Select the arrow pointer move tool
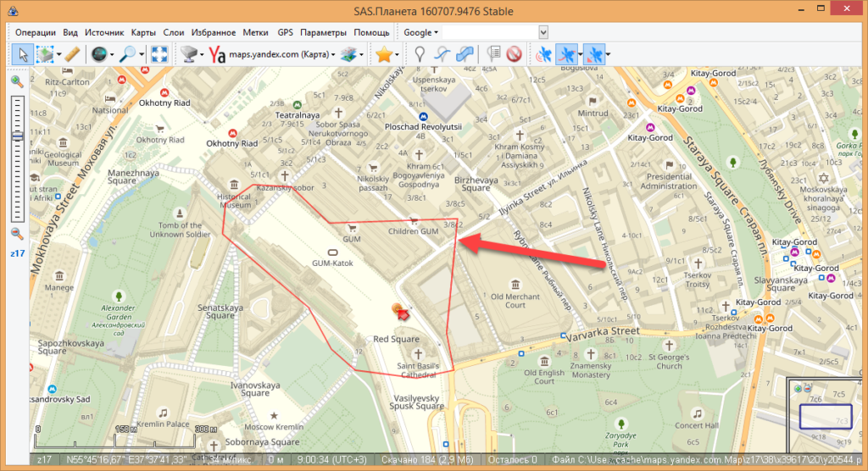Screen dimensions: 868x471 point(23,54)
